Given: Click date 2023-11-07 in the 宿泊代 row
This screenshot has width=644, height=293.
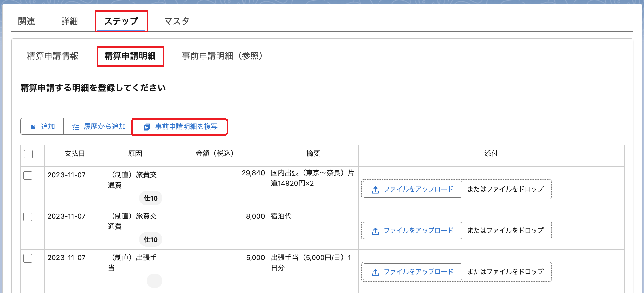Looking at the screenshot, I should (67, 216).
